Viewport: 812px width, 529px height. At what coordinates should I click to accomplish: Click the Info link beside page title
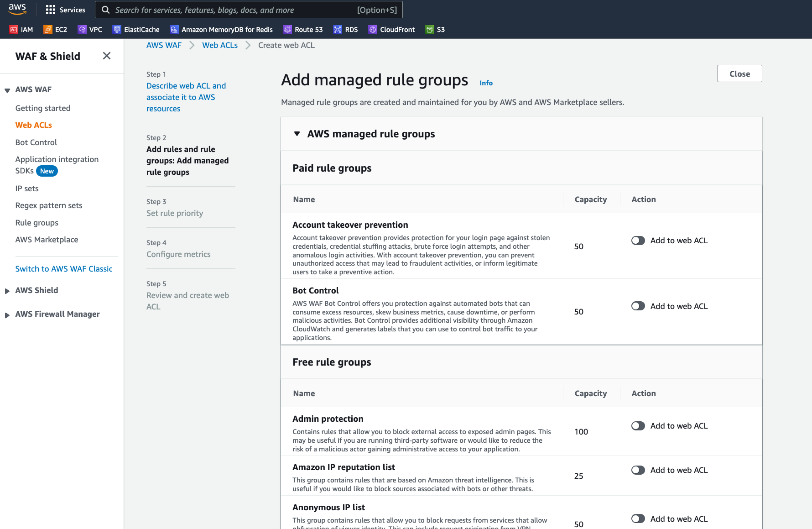click(486, 83)
